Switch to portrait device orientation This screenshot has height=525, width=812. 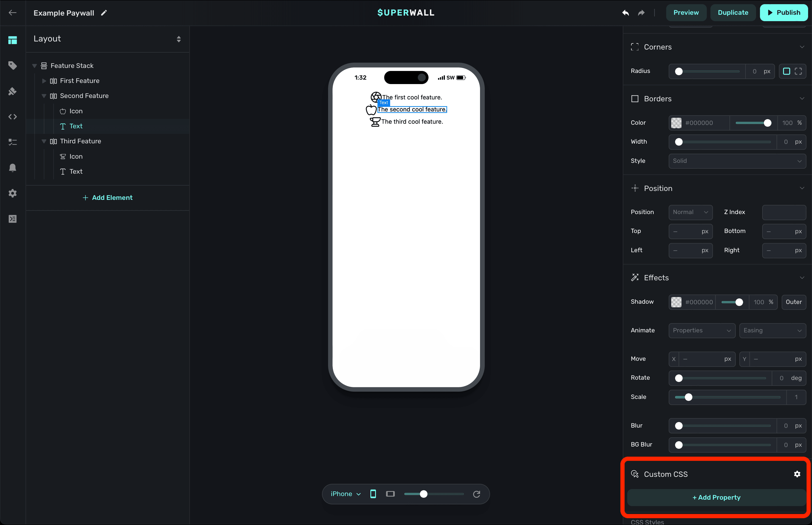(373, 494)
